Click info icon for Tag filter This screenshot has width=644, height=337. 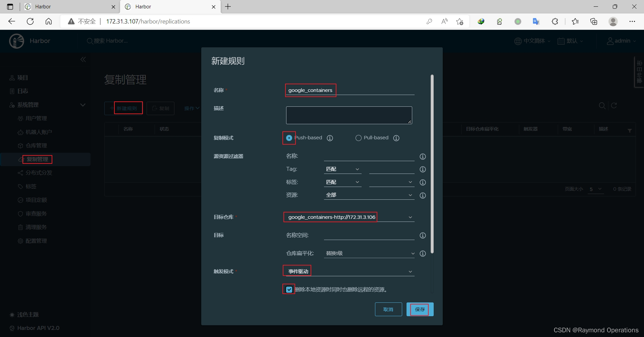click(x=423, y=169)
